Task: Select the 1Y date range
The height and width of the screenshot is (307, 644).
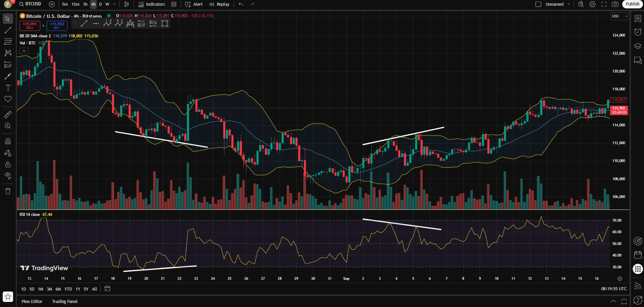Action: pos(78,289)
